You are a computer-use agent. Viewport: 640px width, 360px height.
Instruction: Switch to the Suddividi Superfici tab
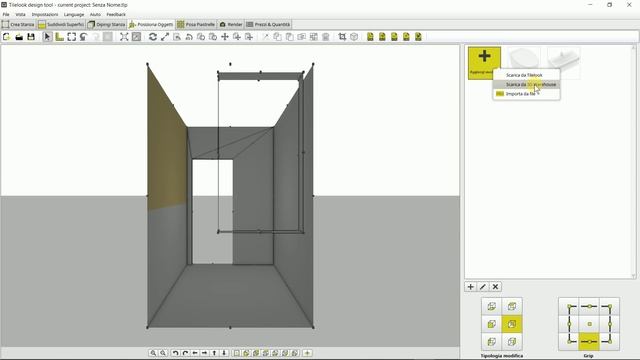click(x=61, y=24)
